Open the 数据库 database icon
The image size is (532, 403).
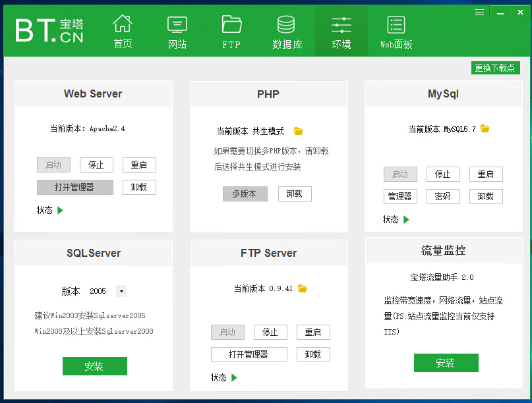(x=286, y=24)
